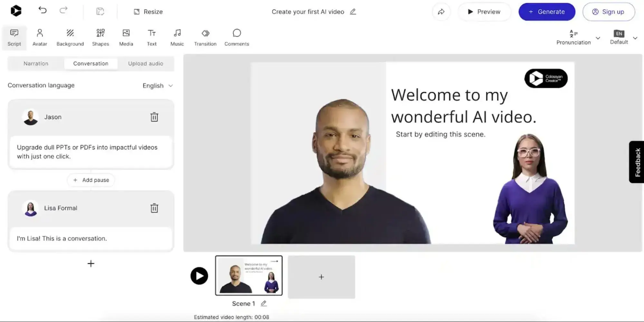The image size is (644, 322).
Task: Open the Music panel
Action: [177, 37]
